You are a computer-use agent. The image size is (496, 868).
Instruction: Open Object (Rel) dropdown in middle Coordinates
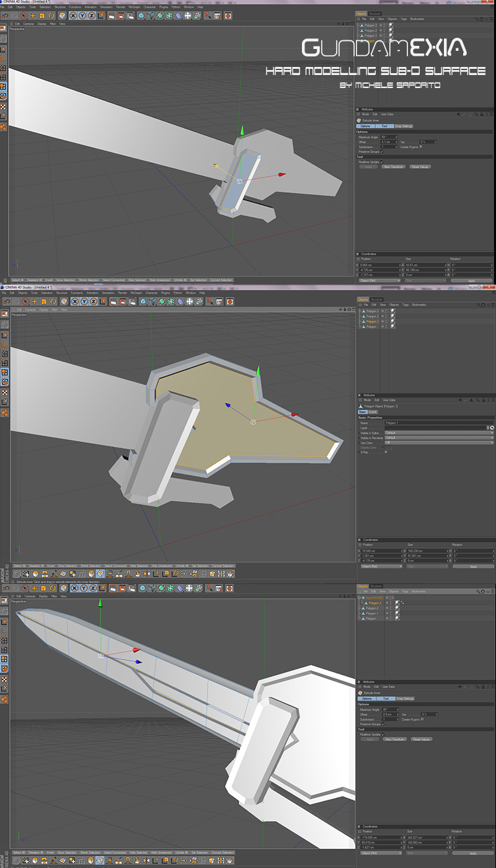tap(381, 567)
